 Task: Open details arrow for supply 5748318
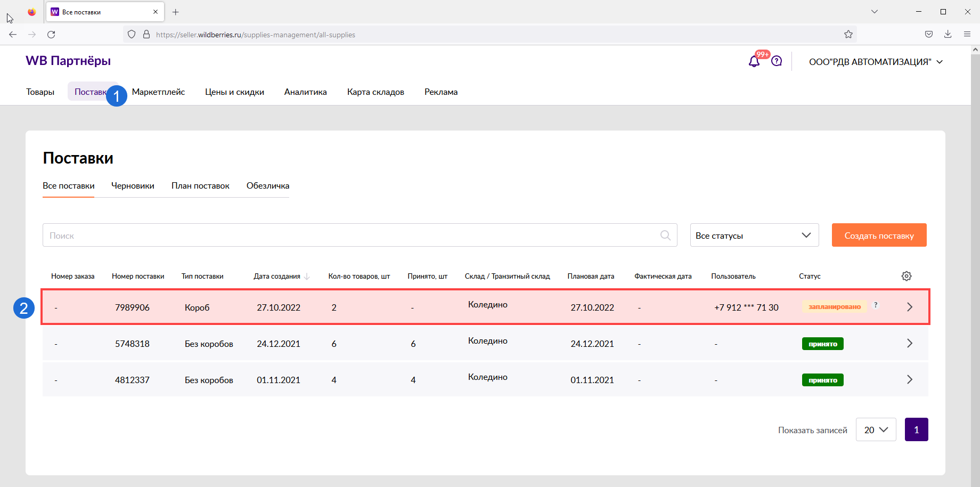point(909,344)
